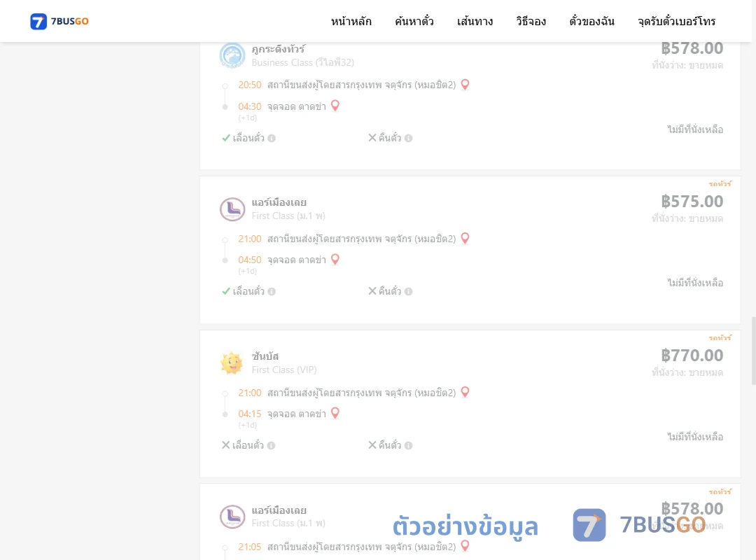756x560 pixels.
Task: Click map pin for 04:30 ตาดข่า arrival
Action: [335, 106]
